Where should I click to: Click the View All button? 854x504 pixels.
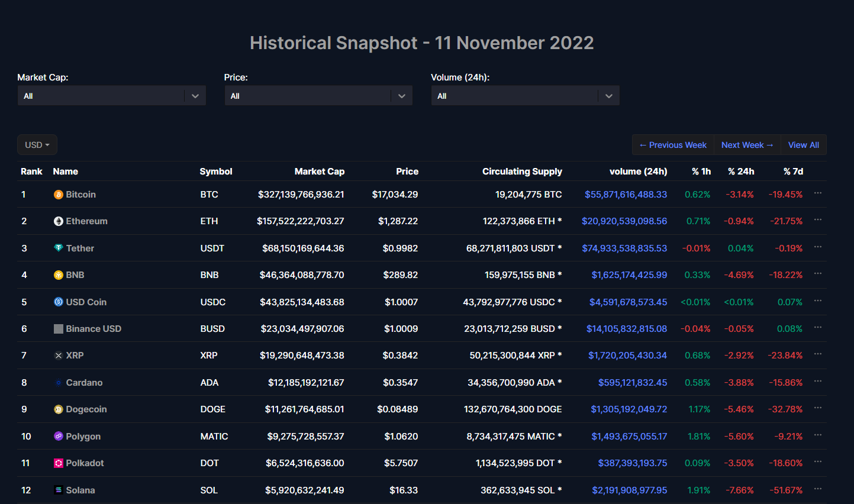pos(803,145)
